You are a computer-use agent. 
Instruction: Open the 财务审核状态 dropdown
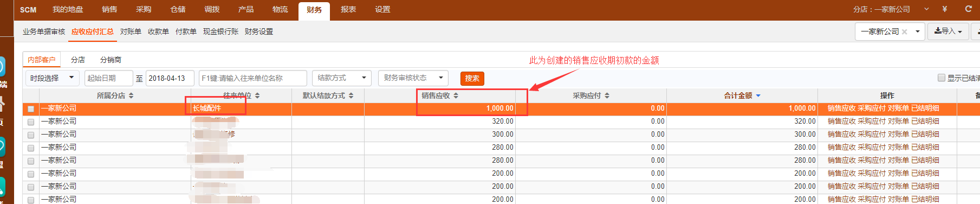pyautogui.click(x=413, y=78)
